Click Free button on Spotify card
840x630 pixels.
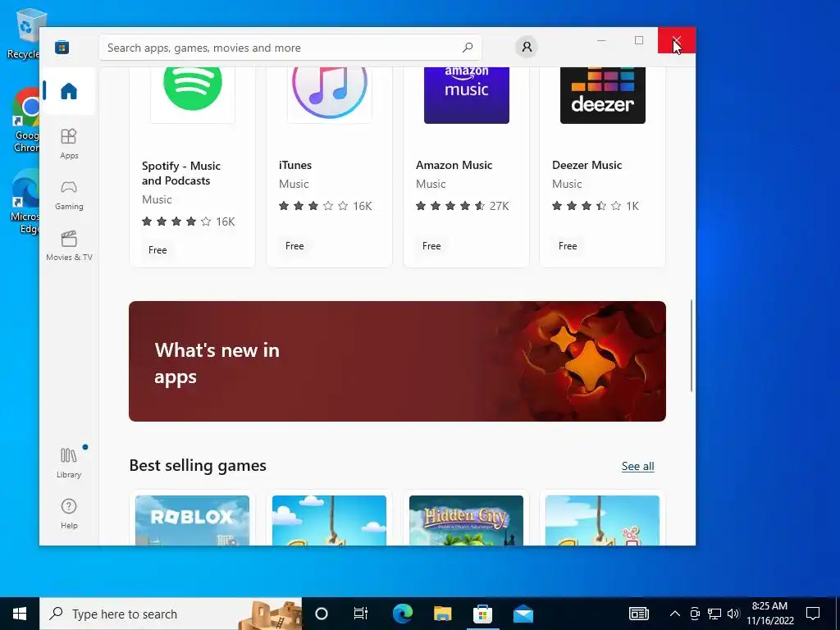(x=157, y=249)
